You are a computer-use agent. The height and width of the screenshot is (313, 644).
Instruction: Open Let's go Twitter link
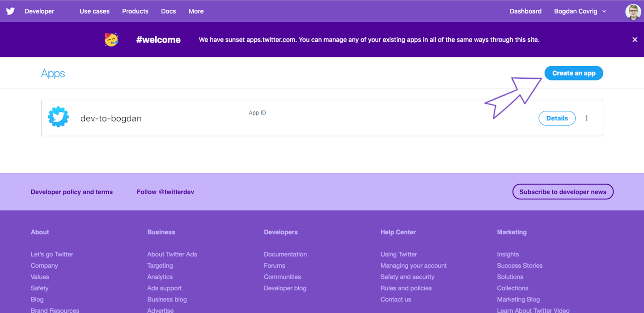pyautogui.click(x=52, y=254)
